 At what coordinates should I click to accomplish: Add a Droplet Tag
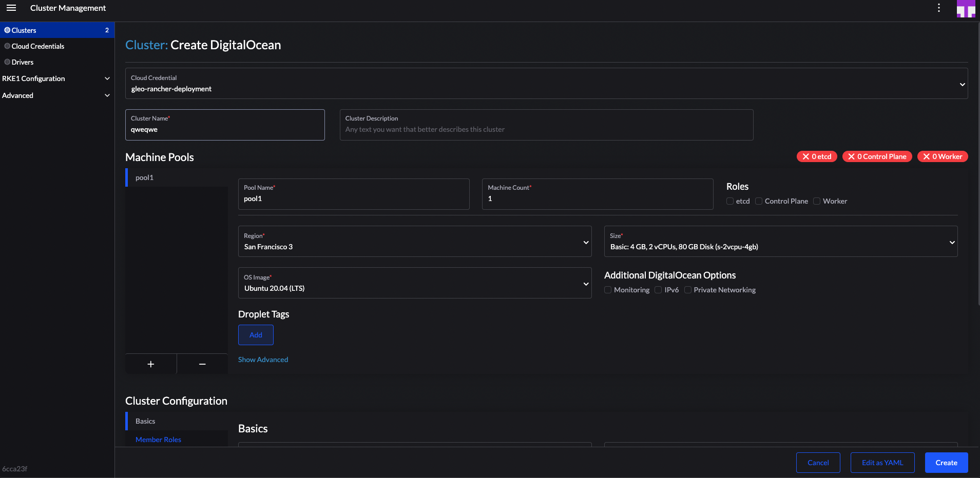[x=256, y=334]
